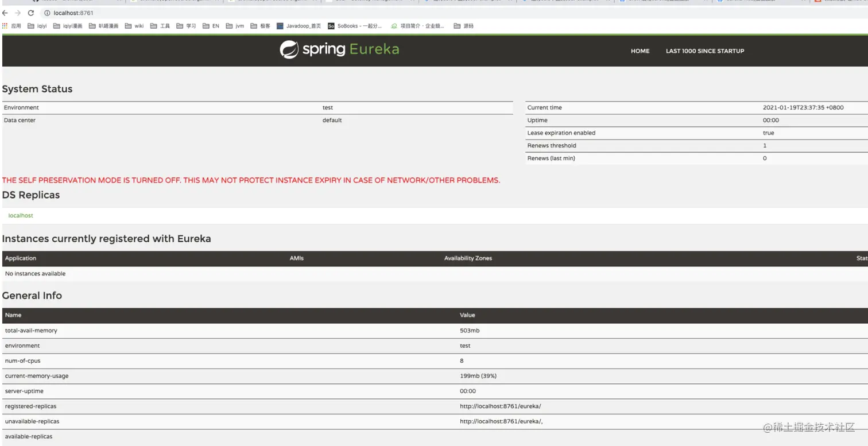Viewport: 868px width, 446px height.
Task: Open the iqiyi bookmark folder
Action: [x=37, y=26]
